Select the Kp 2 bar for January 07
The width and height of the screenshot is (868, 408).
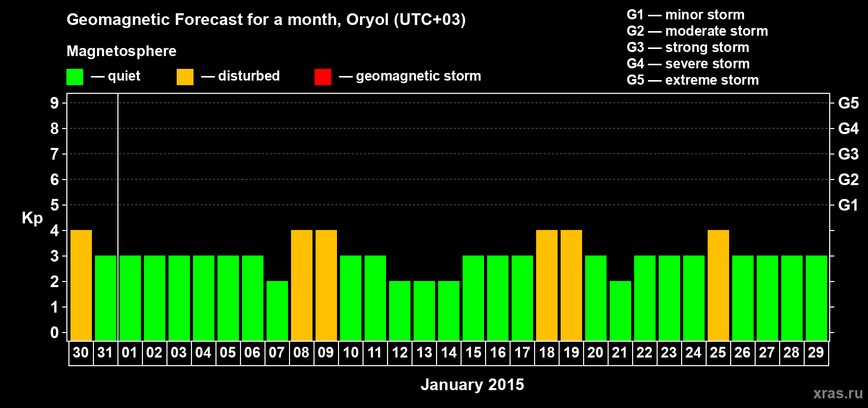[277, 311]
